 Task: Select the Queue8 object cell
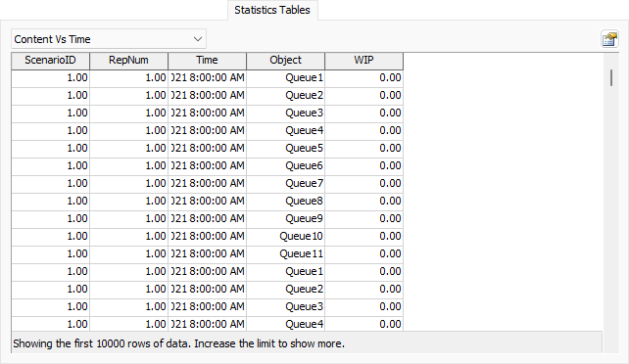click(x=286, y=201)
